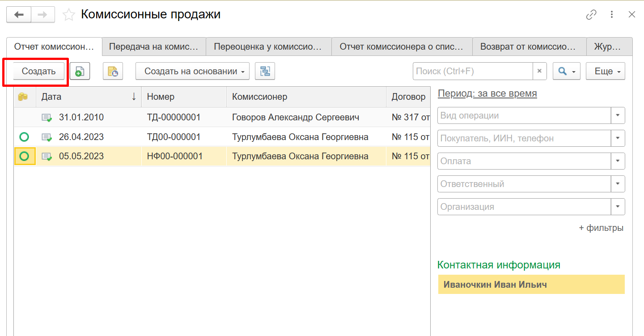Expand the magnifier search dropdown
This screenshot has height=336, width=644.
pos(567,71)
